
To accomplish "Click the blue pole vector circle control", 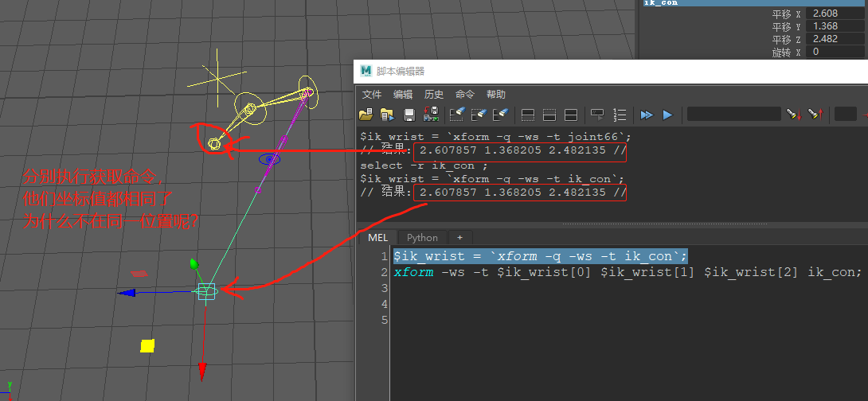I will [270, 159].
